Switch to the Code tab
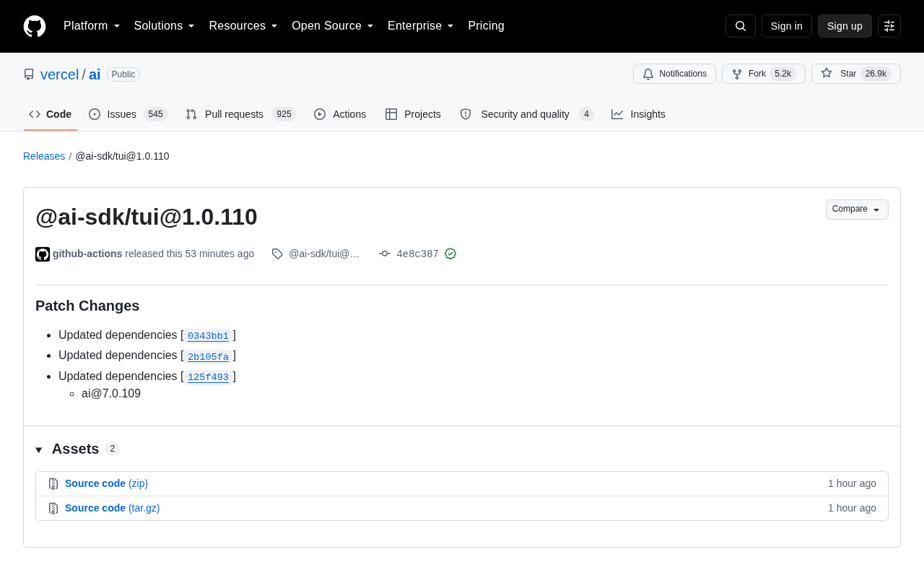The height and width of the screenshot is (578, 924). [51, 114]
